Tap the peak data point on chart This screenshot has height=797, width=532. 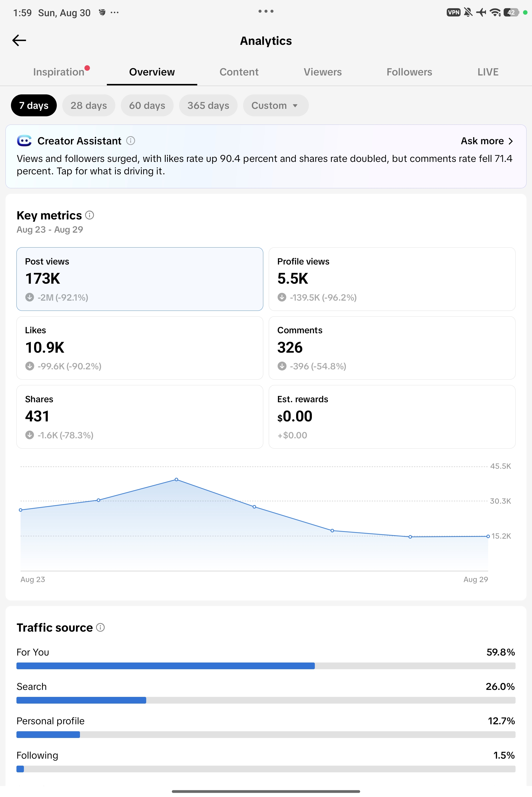(176, 479)
